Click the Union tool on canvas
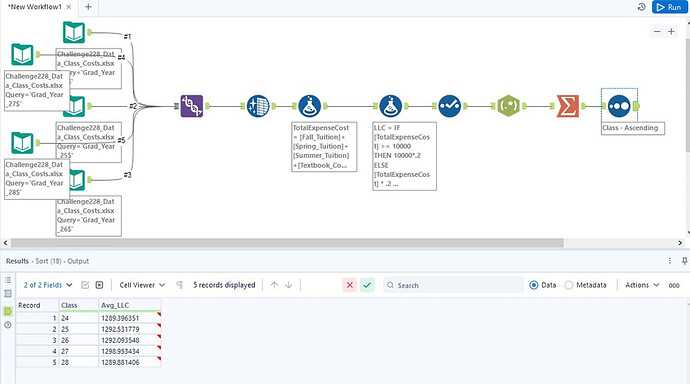 (x=192, y=106)
